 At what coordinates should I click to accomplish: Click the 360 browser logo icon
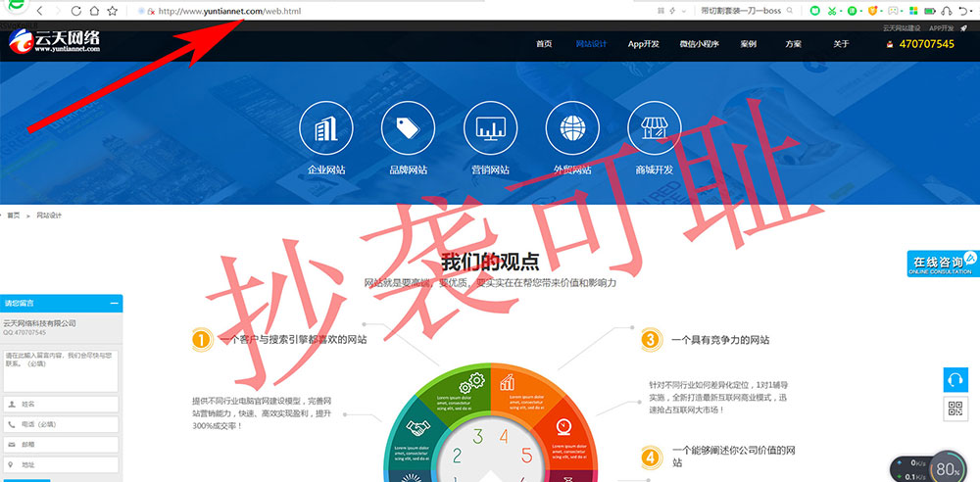16,7
